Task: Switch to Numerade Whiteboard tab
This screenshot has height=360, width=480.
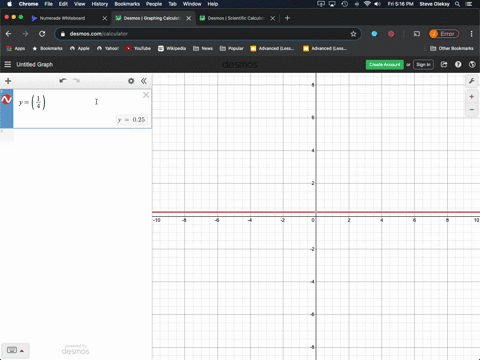Action: point(62,18)
